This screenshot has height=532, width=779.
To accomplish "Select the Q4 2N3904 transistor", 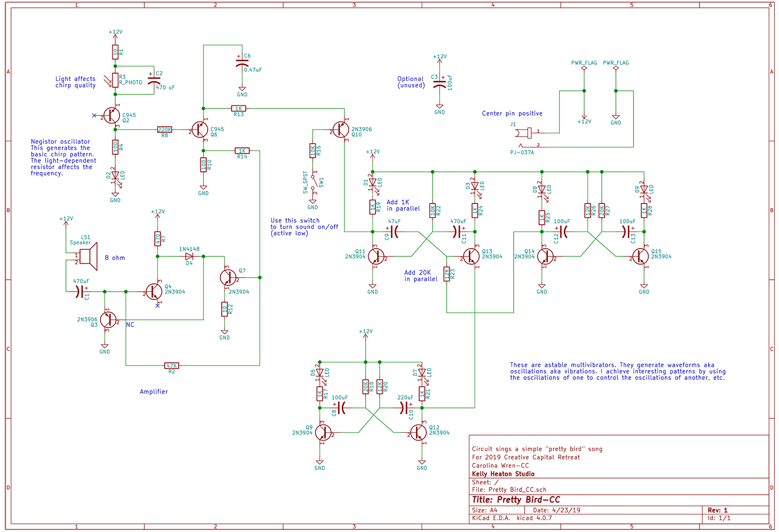I will point(154,292).
